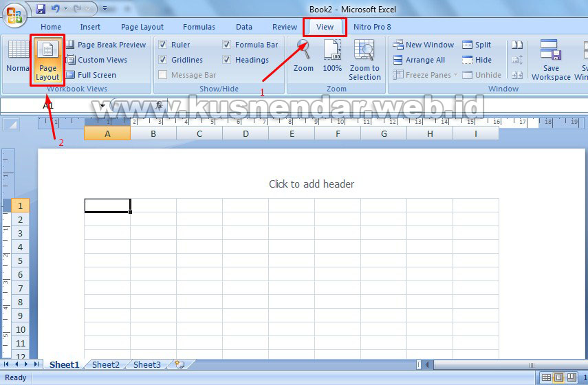588x385 pixels.
Task: Open the Formulas ribbon tab
Action: (x=199, y=27)
